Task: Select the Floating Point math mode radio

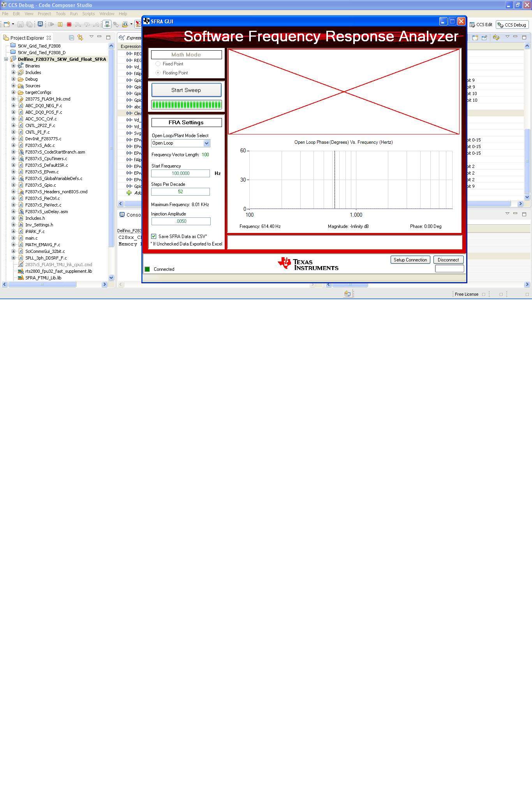Action: click(x=158, y=72)
